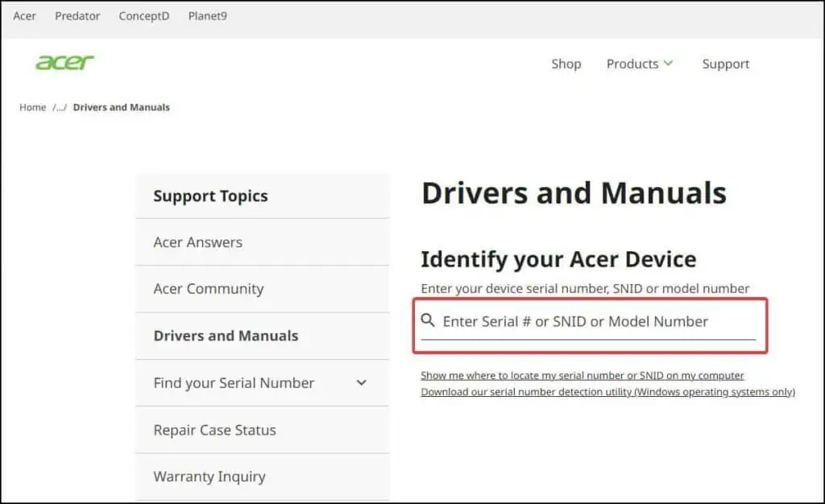Visit the Acer Community page
This screenshot has width=825, height=504.
pyautogui.click(x=208, y=288)
